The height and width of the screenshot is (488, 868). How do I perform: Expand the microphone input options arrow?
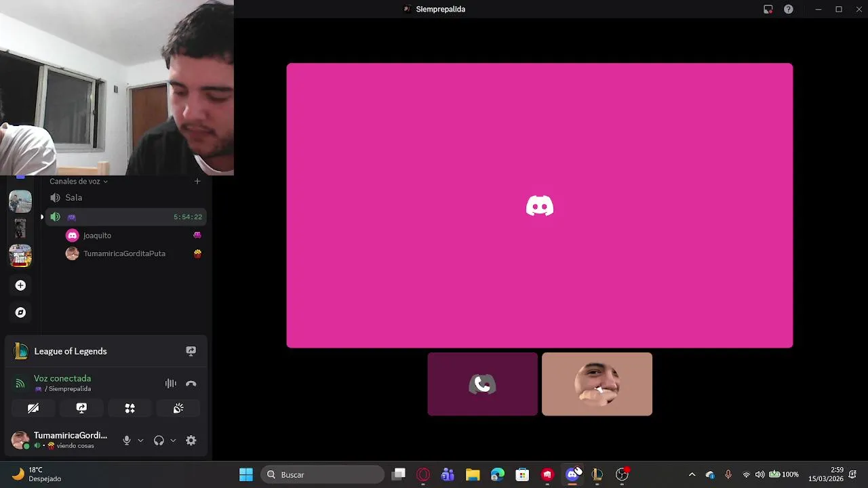(x=140, y=441)
